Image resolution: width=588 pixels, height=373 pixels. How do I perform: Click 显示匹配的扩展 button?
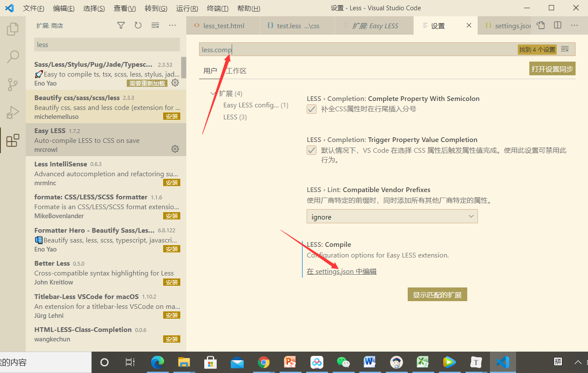tap(437, 295)
